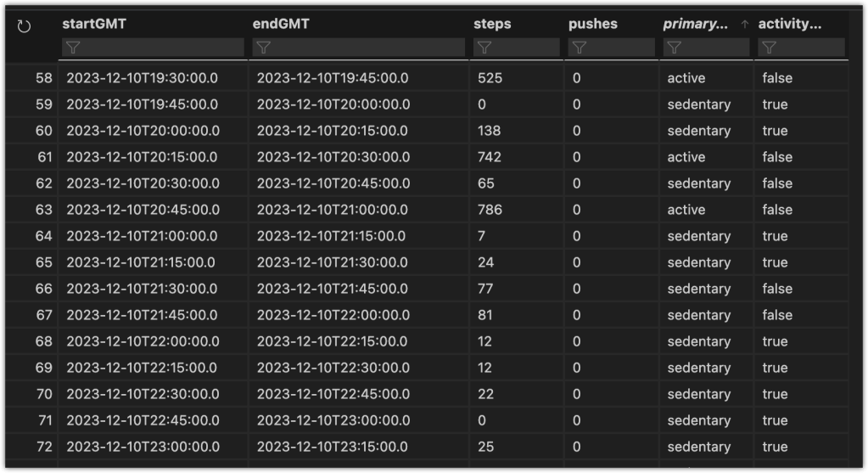Viewport: 868px width, 473px height.
Task: Select row number 58
Action: coord(44,78)
